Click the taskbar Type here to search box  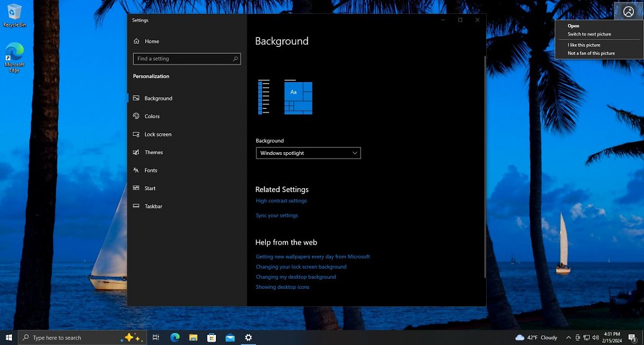click(x=81, y=337)
